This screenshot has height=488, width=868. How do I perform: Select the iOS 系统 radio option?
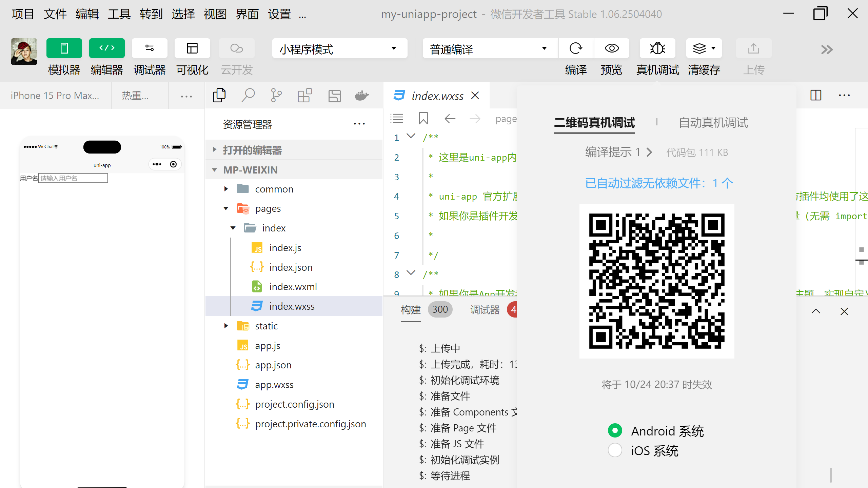click(x=615, y=450)
